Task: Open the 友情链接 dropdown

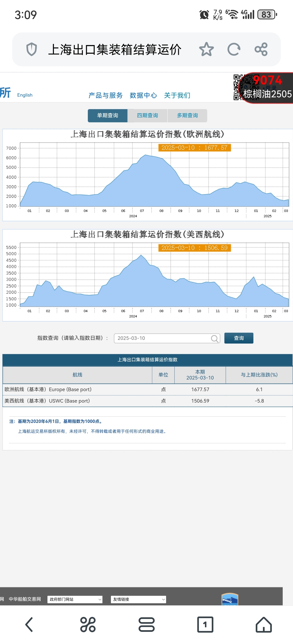Action: 138,599
